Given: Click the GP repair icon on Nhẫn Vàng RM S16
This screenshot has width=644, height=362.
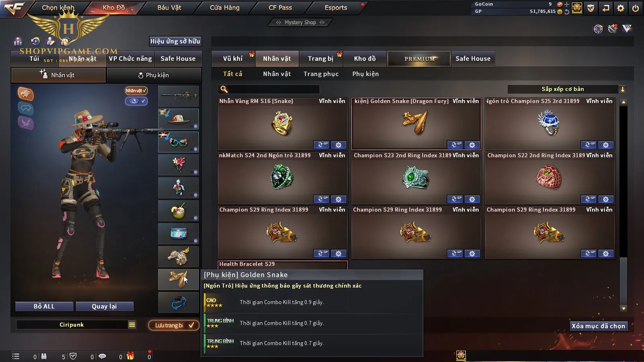Looking at the screenshot, I should click(321, 145).
